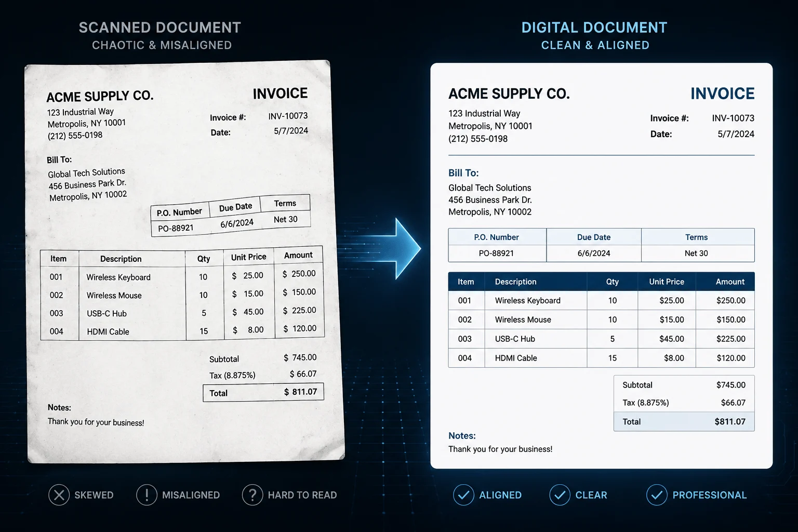Select Wireless Keyboard in the digital table
798x532 pixels.
tap(528, 300)
